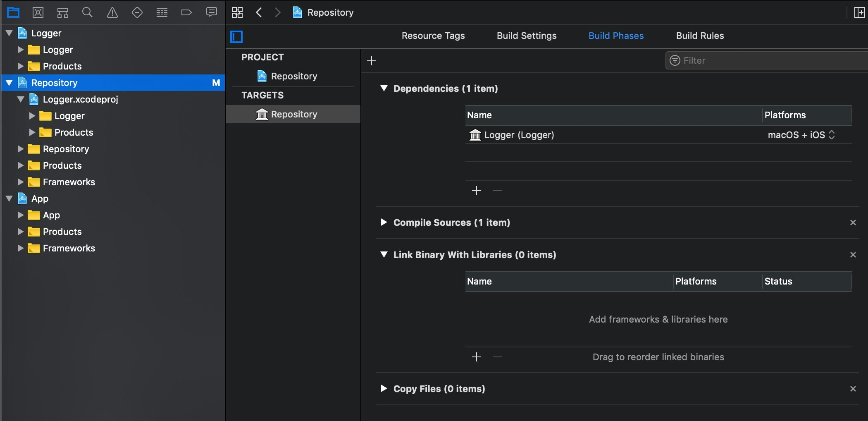The height and width of the screenshot is (421, 868).
Task: Delete the Copy Files phase
Action: pos(853,389)
